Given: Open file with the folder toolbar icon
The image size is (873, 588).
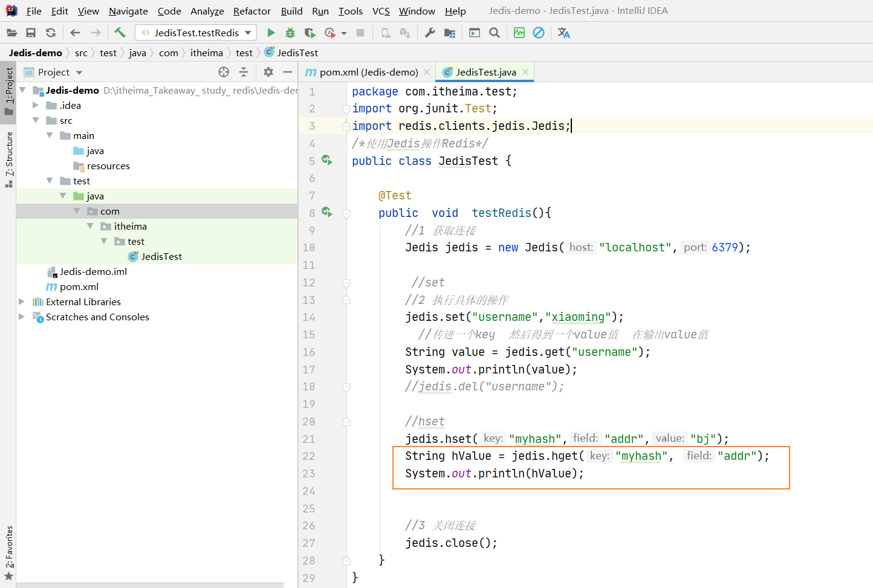Looking at the screenshot, I should coord(11,33).
